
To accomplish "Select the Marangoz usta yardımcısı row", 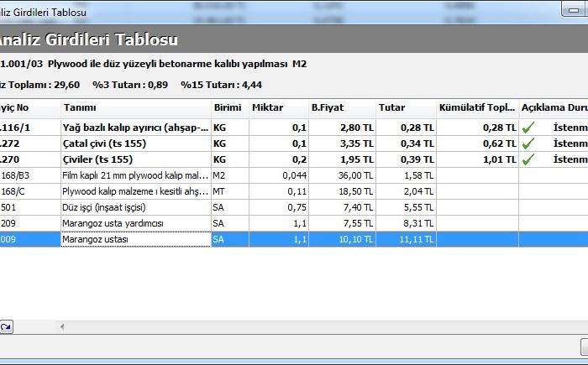I will (134, 223).
